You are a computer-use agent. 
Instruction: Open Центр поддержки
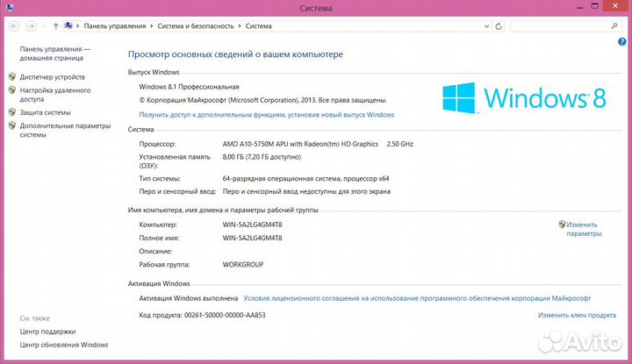pyautogui.click(x=47, y=332)
